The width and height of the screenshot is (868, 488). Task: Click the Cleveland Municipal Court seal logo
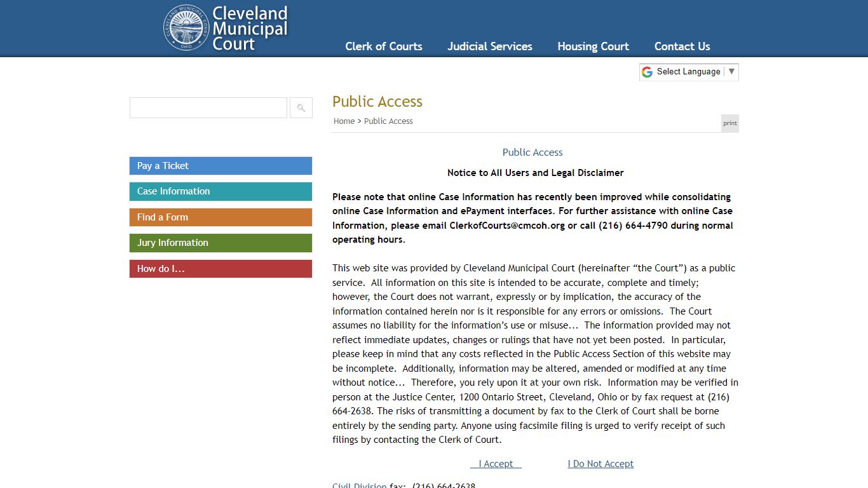point(186,27)
